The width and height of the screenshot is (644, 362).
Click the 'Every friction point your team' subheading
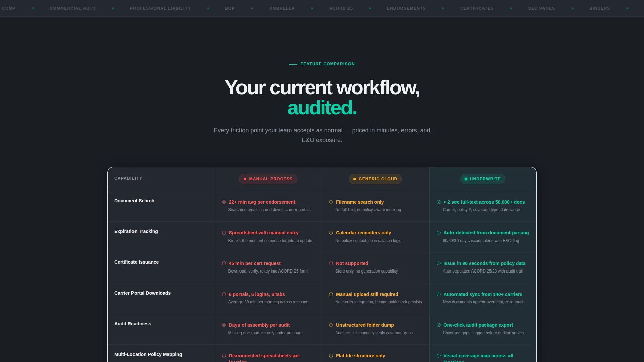click(322, 135)
